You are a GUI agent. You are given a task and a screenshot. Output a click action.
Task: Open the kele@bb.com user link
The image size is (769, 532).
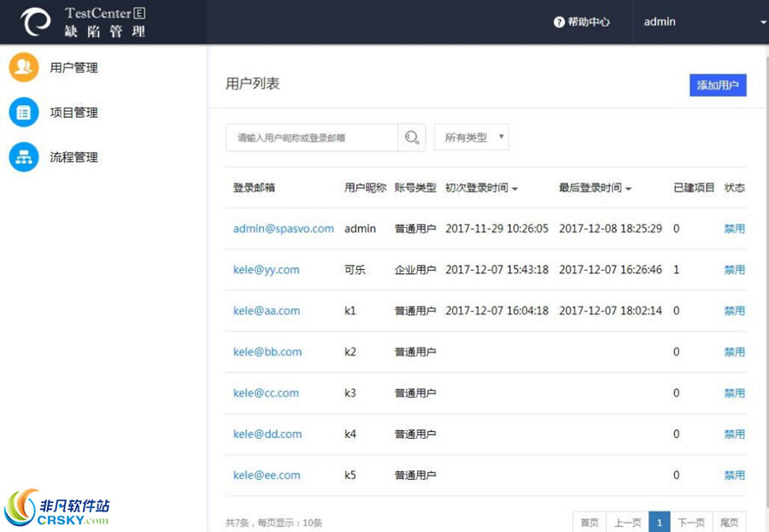point(267,352)
